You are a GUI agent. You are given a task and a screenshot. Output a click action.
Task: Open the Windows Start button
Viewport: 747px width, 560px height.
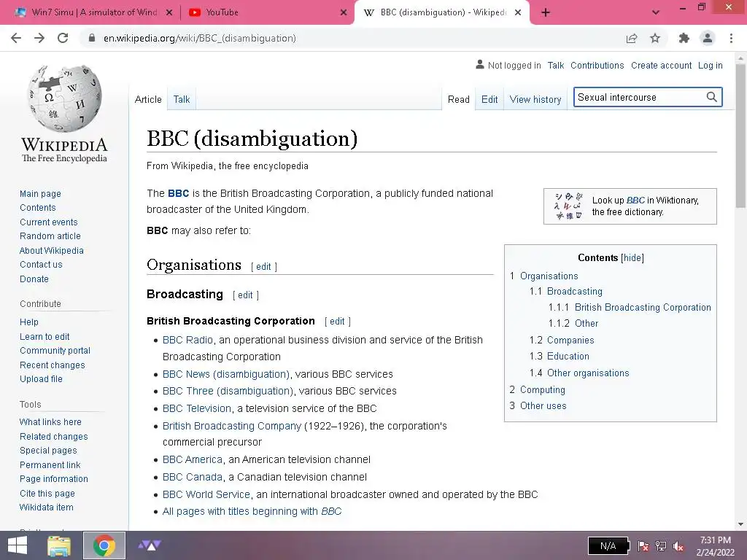click(x=18, y=545)
